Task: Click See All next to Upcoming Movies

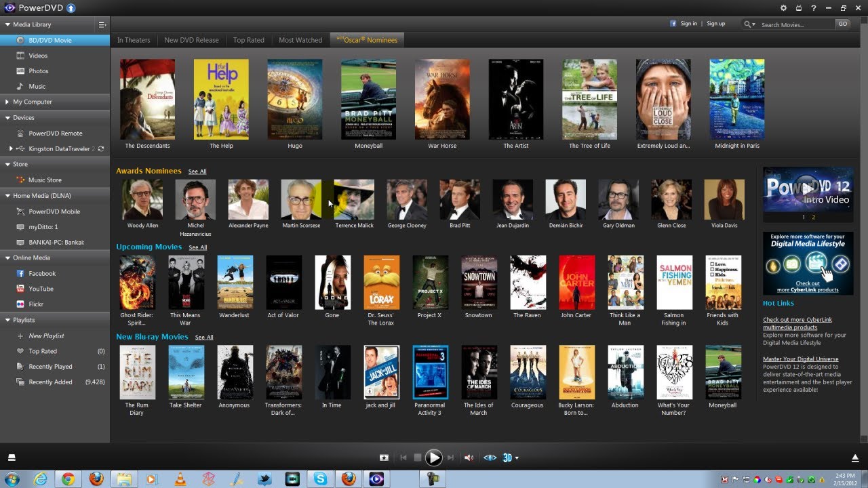Action: coord(198,247)
